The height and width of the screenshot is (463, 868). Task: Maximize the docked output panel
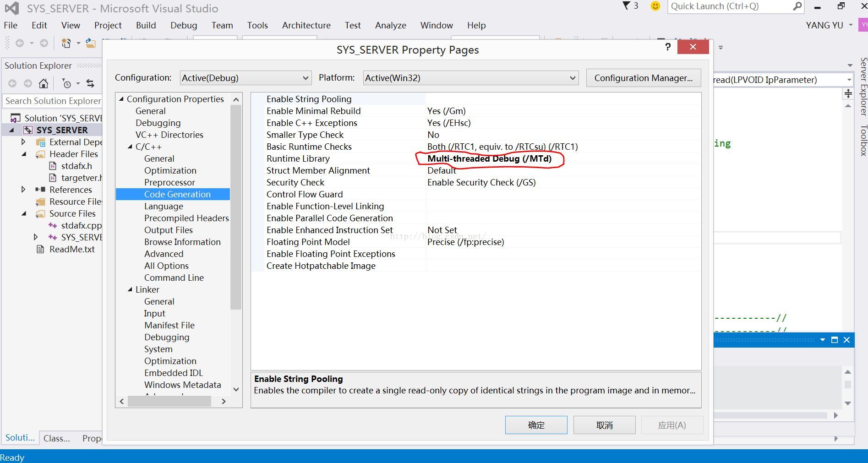pyautogui.click(x=835, y=340)
